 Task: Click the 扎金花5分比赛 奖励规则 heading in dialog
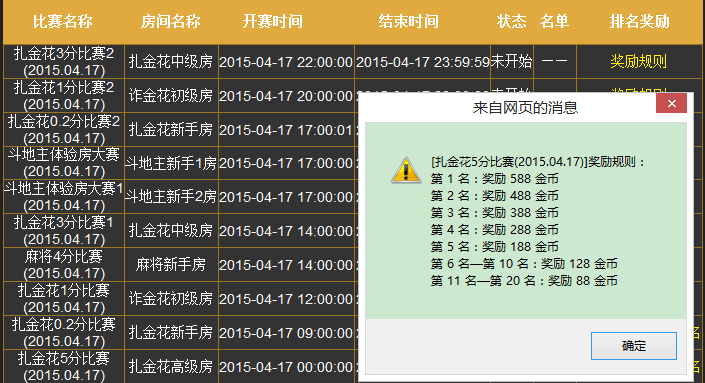point(538,162)
